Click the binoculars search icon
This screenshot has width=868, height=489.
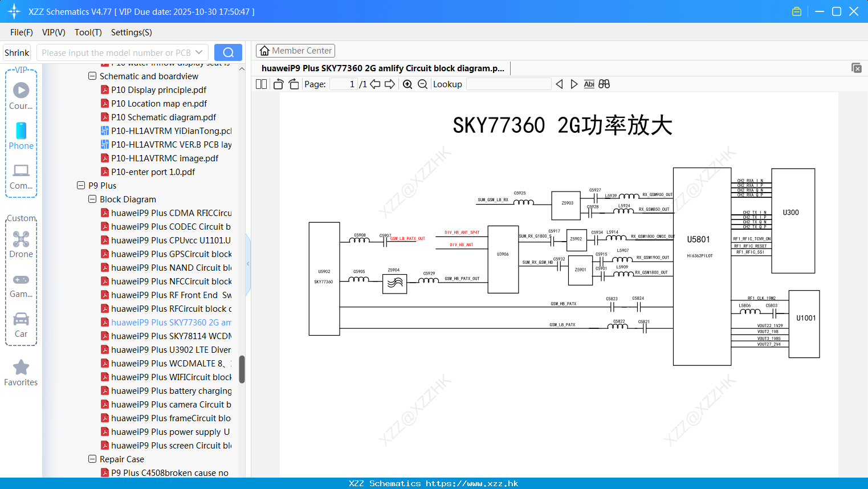pyautogui.click(x=604, y=84)
